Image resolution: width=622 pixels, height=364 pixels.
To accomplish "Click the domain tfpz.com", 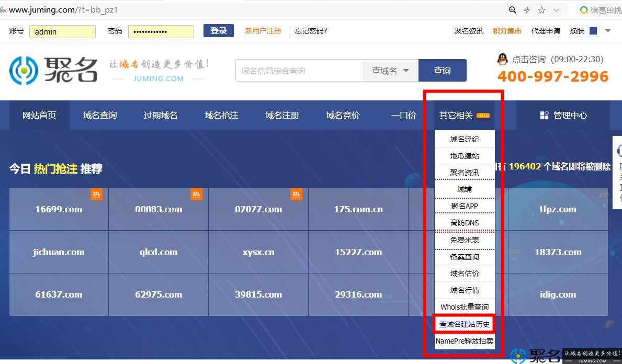I will (x=558, y=209).
